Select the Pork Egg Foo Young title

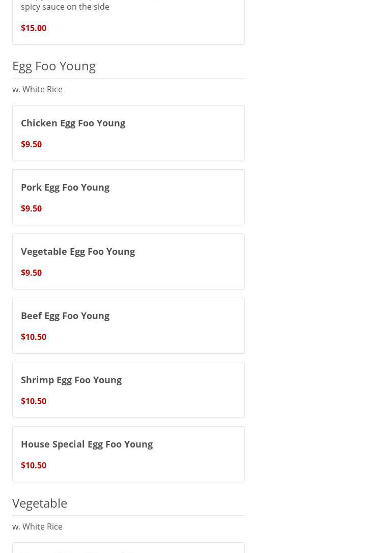point(65,187)
